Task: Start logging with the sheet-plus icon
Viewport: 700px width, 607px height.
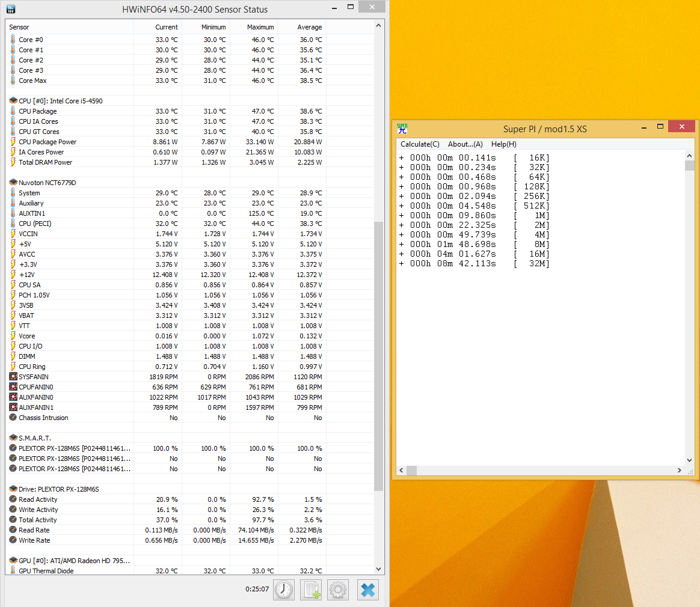Action: point(311,590)
